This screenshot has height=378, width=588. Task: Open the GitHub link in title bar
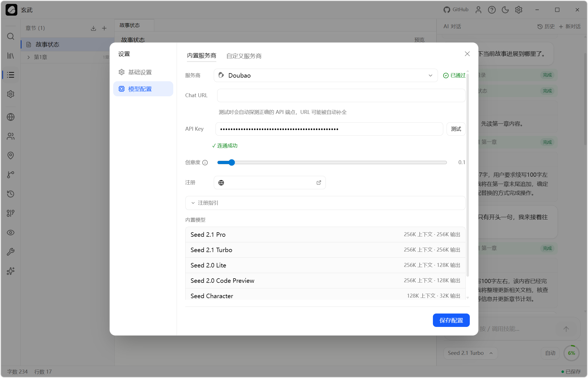coord(456,10)
